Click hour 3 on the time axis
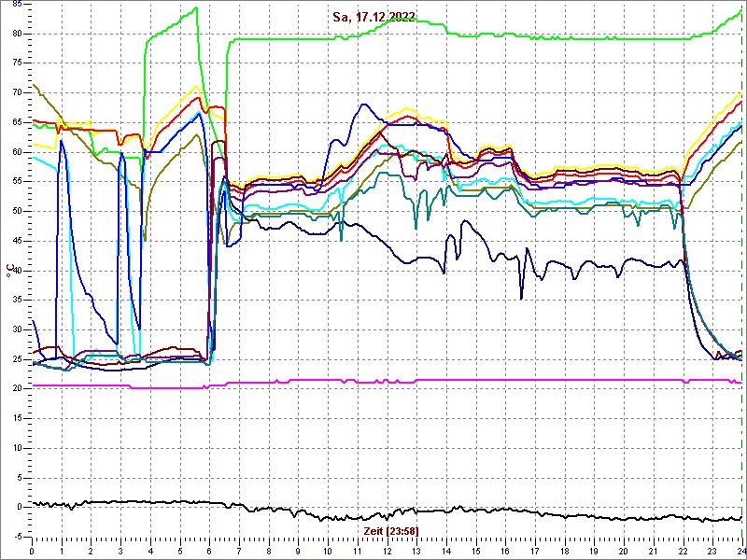747x560 pixels. click(120, 552)
